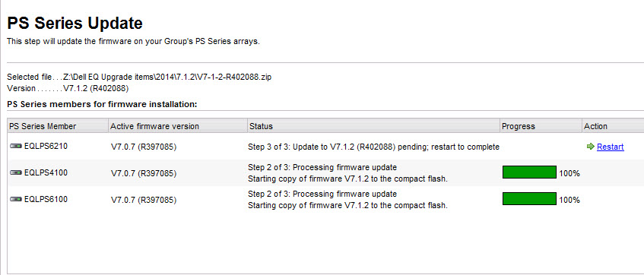Sort by PS Series Member column header
This screenshot has width=644, height=275.
[58, 126]
